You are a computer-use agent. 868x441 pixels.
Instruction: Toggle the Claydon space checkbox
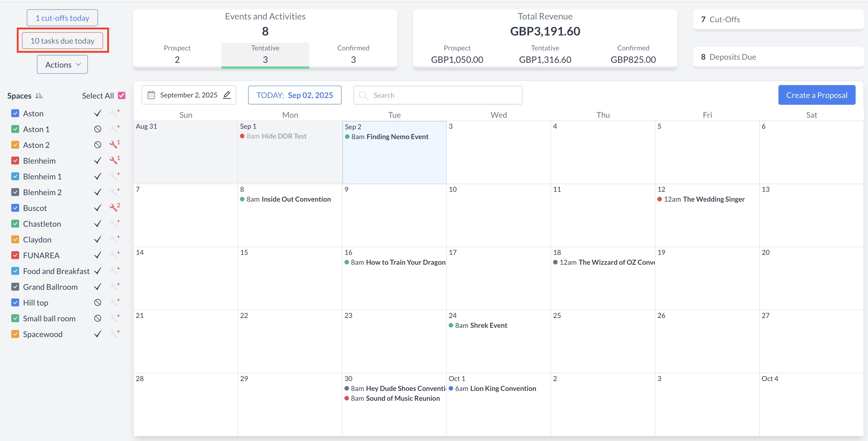click(x=15, y=240)
